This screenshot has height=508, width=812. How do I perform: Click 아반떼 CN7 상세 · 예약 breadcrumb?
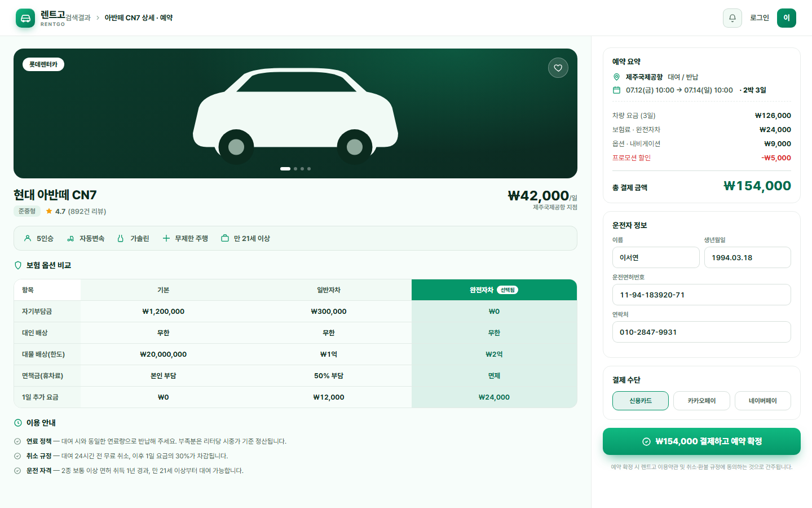tap(139, 18)
